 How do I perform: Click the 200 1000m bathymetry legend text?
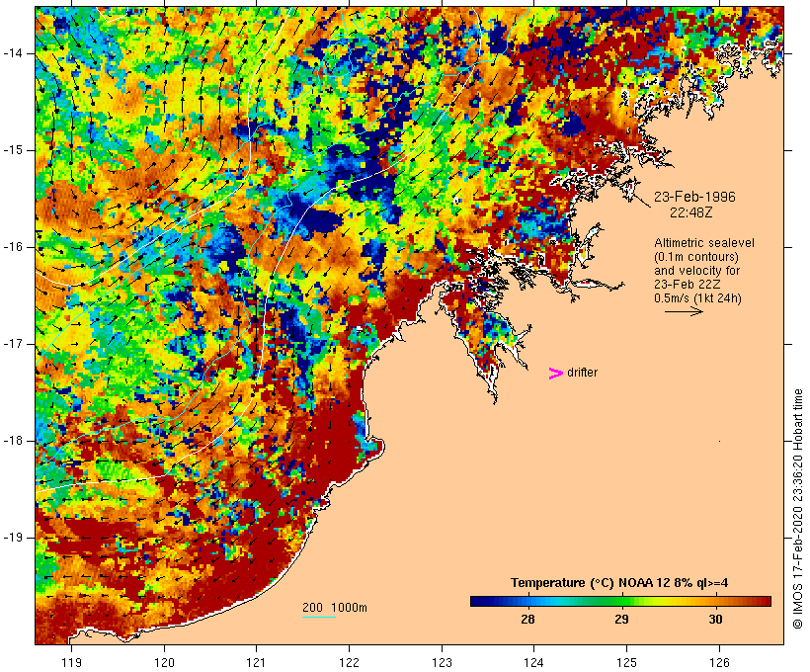click(x=335, y=608)
